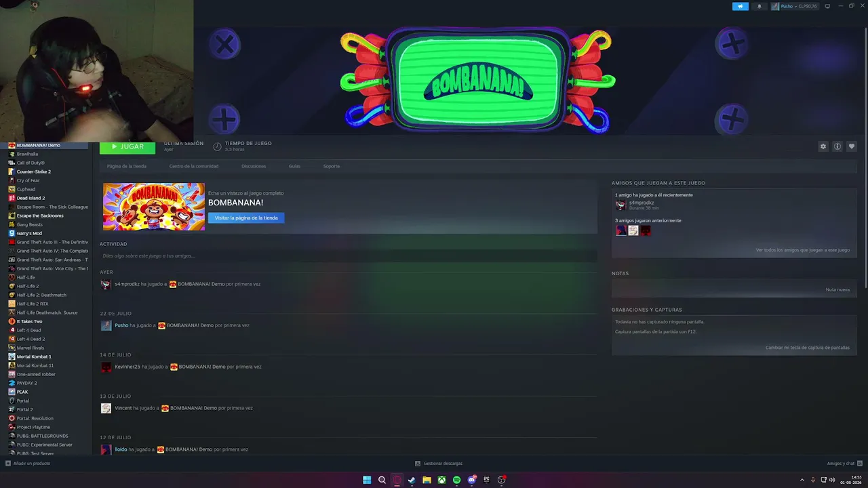This screenshot has height=488, width=868.
Task: Click 'Cambiar mi tecla de captura de pantallas'
Action: [x=808, y=348]
